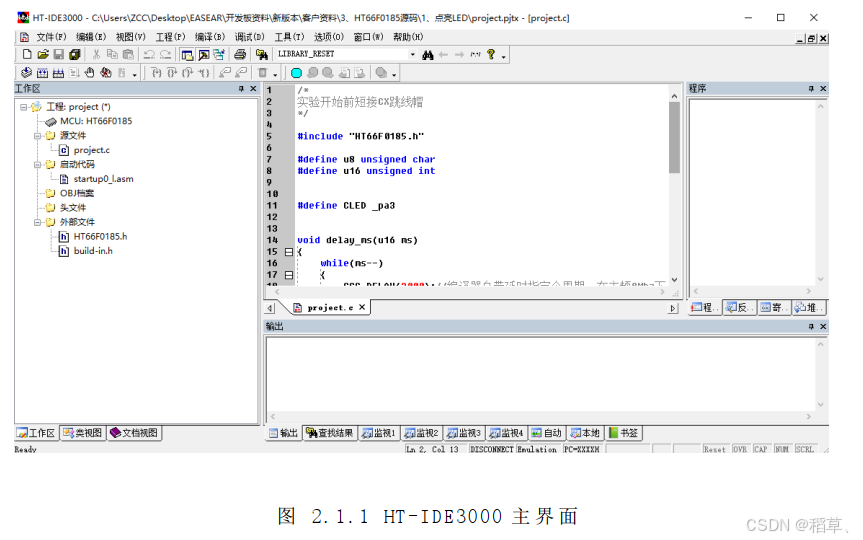Open find in files icon
This screenshot has width=863, height=540.
tap(262, 54)
